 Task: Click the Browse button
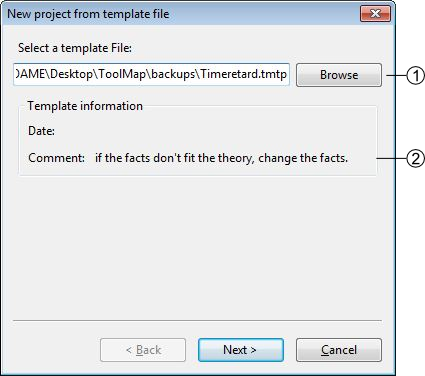click(x=339, y=75)
